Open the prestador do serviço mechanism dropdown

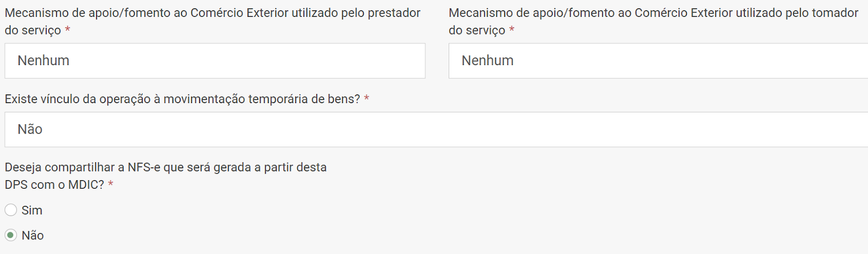(215, 61)
